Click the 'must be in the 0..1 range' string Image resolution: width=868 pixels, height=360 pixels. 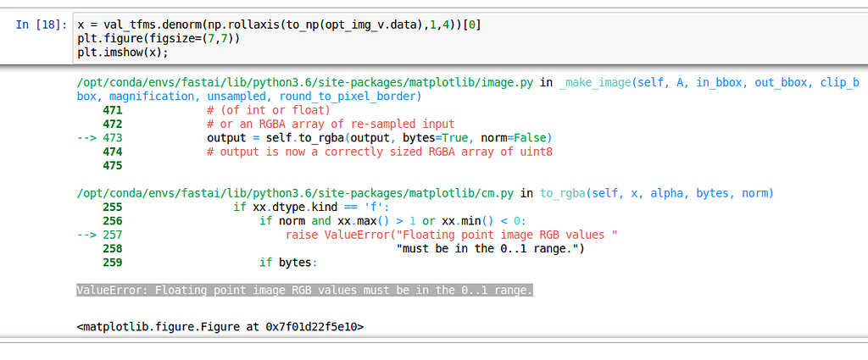coord(491,248)
